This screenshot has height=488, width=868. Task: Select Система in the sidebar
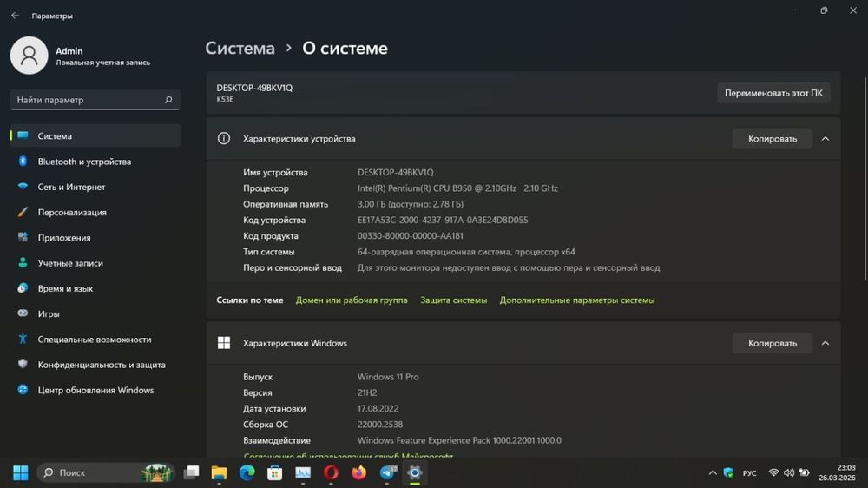point(95,135)
